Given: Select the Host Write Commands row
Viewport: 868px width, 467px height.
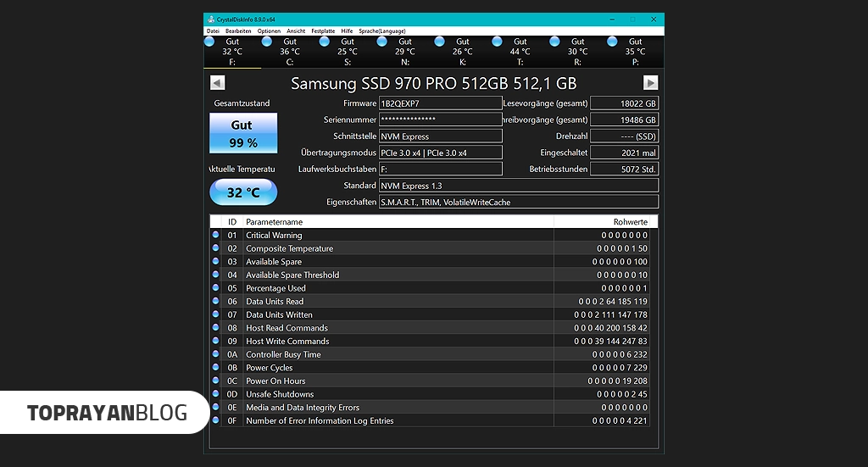Looking at the screenshot, I should coord(429,342).
